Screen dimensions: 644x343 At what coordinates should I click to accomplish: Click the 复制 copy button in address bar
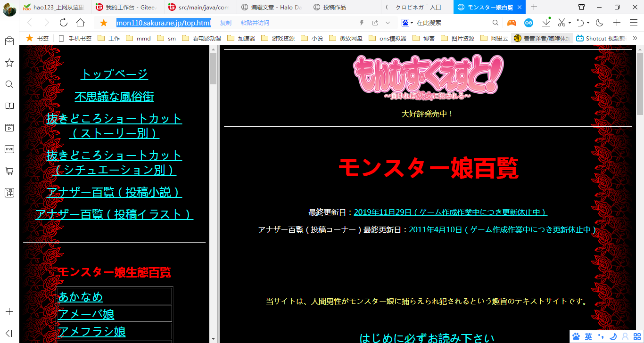pos(226,23)
